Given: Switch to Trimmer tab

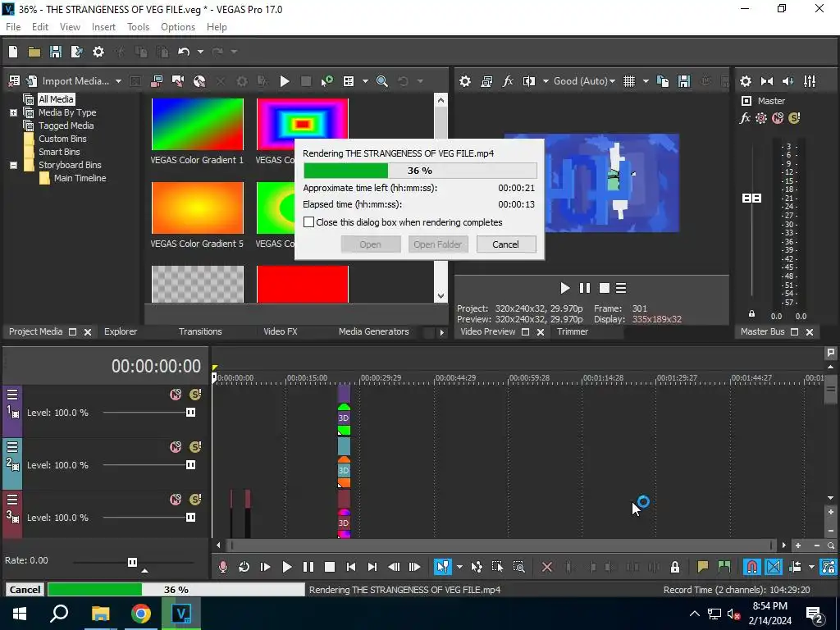Looking at the screenshot, I should pyautogui.click(x=572, y=331).
